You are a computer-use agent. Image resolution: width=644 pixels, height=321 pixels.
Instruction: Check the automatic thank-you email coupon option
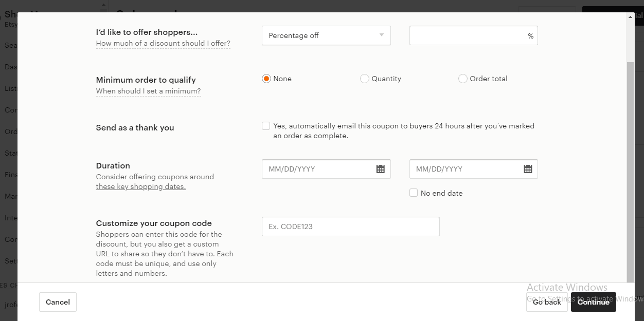coord(266,125)
